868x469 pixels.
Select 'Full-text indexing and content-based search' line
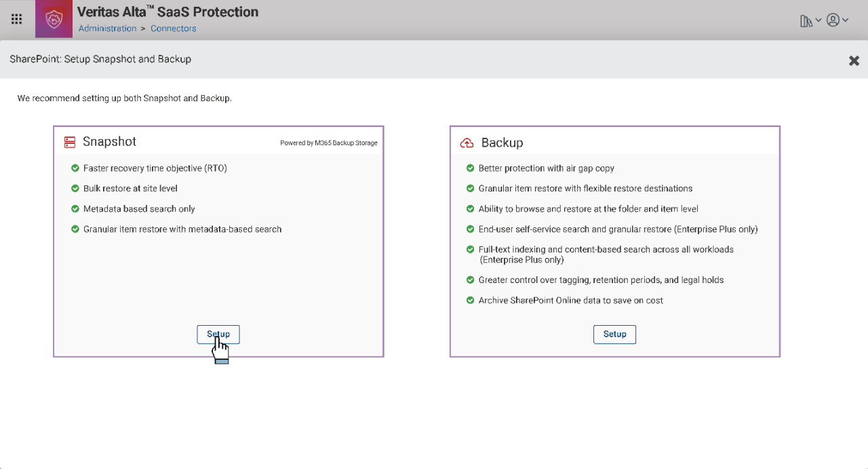(606, 255)
